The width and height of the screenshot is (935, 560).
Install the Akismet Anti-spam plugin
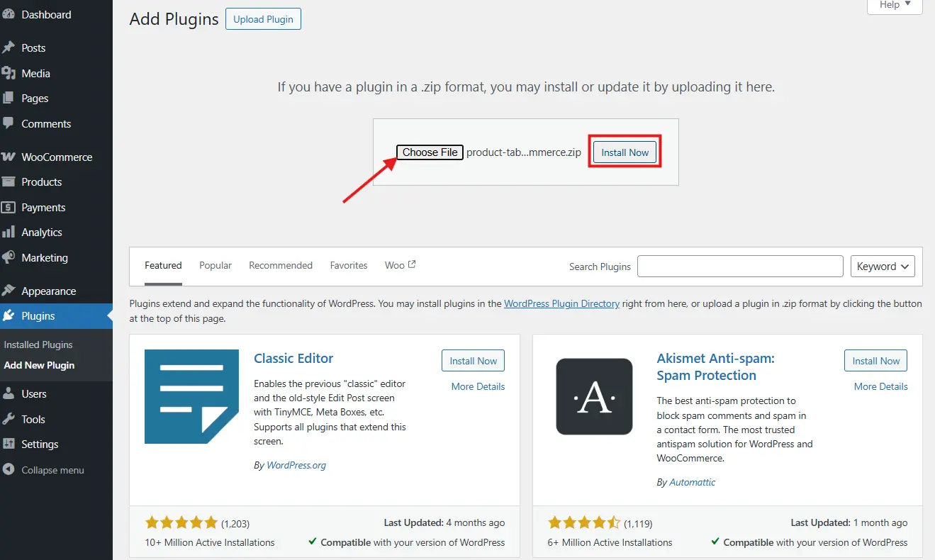pyautogui.click(x=876, y=361)
